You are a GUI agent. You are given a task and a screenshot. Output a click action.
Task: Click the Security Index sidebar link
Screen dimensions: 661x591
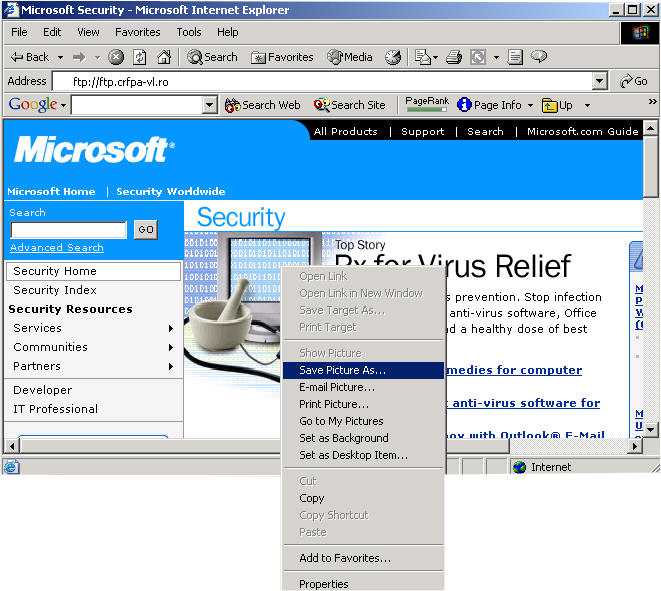point(55,290)
